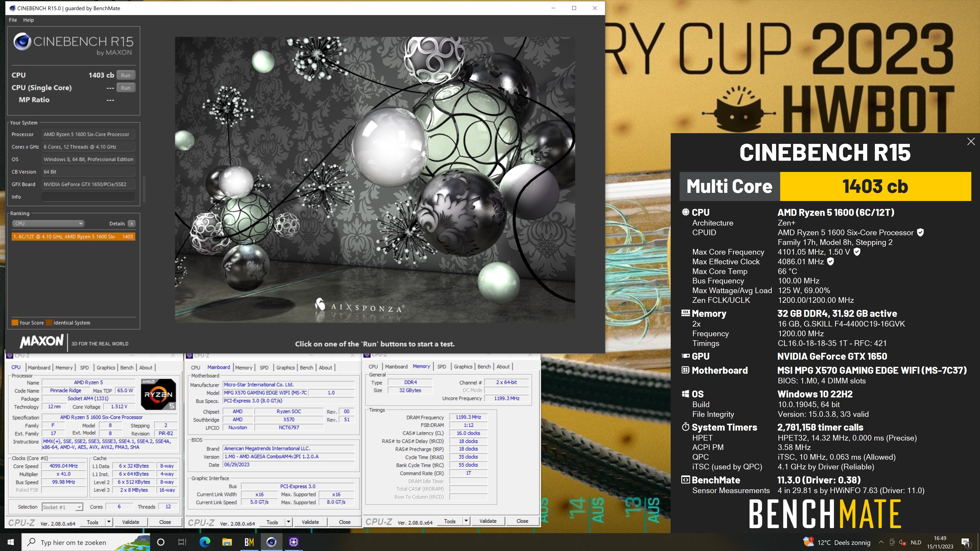Open Socket #1 selection dropdown
The height and width of the screenshot is (551, 980).
62,507
